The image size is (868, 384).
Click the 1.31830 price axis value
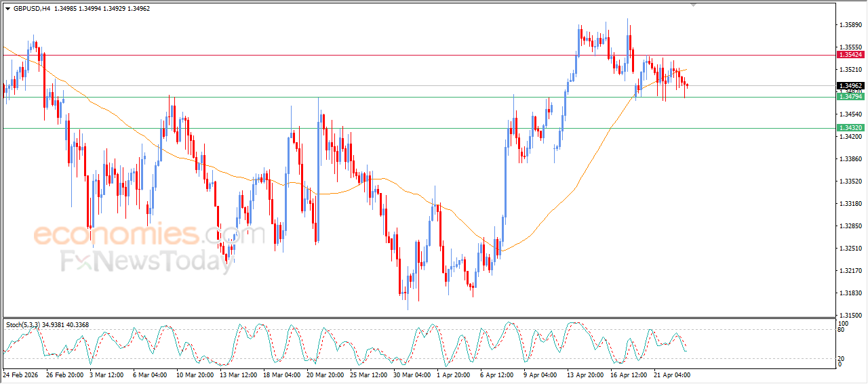[x=850, y=293]
